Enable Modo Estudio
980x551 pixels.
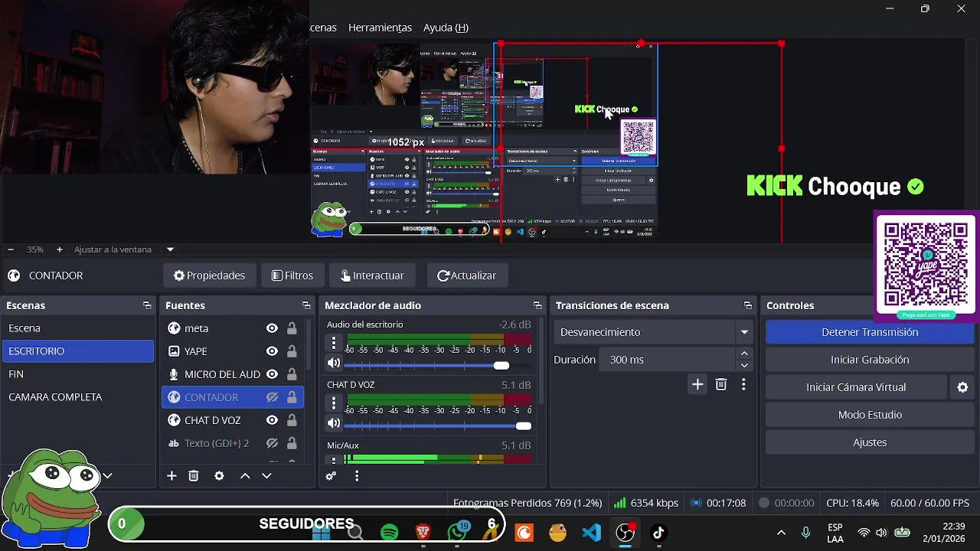pos(870,415)
